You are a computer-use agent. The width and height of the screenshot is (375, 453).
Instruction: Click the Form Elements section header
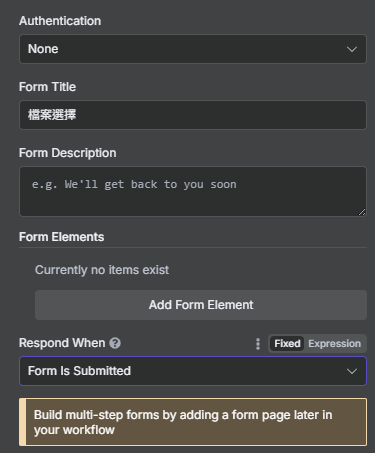click(x=61, y=237)
